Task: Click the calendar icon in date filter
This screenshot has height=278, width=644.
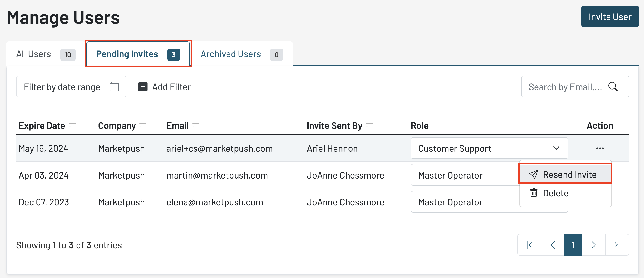Action: [114, 87]
